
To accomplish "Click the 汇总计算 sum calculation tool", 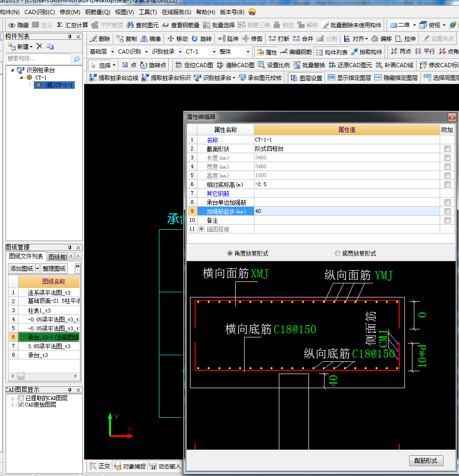I will pyautogui.click(x=72, y=25).
